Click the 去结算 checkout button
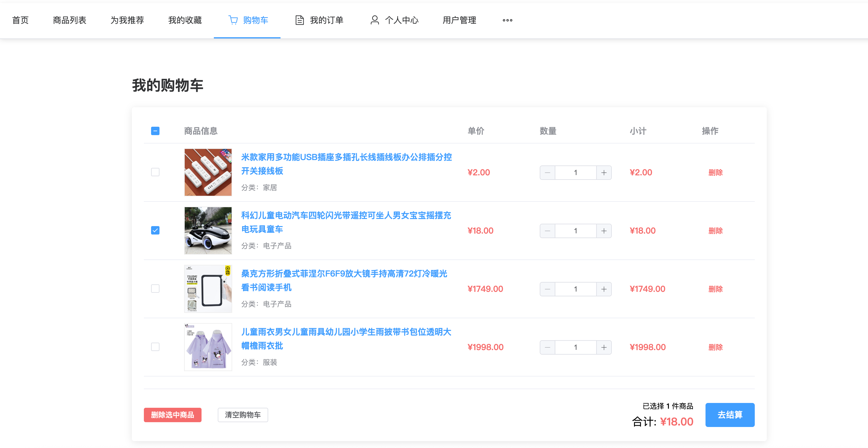Screen dimensions: 868x448 click(730, 415)
